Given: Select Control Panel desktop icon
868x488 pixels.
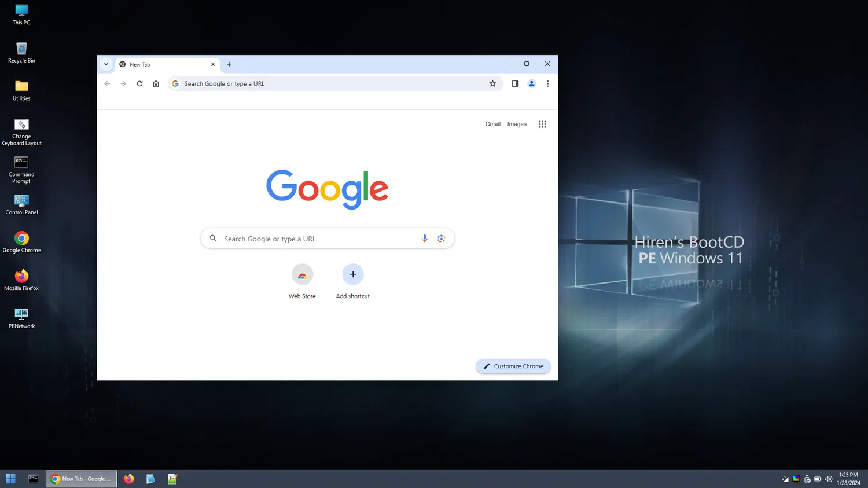Looking at the screenshot, I should coord(21,205).
